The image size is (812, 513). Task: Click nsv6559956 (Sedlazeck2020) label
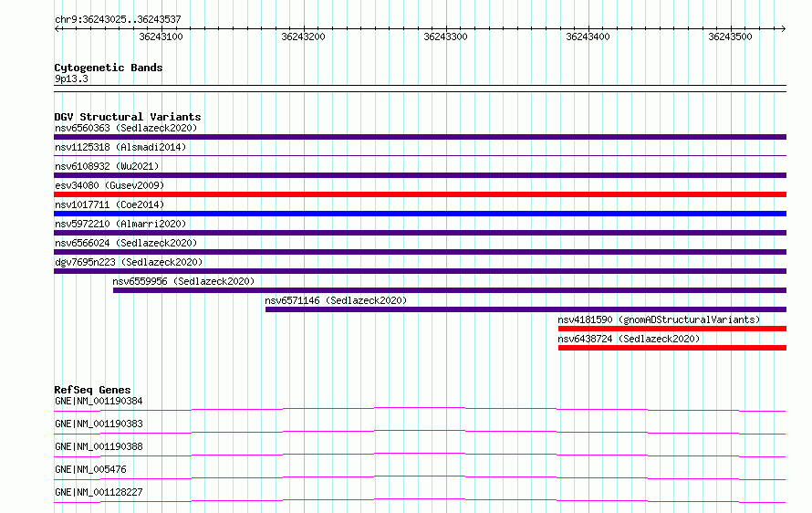pos(183,281)
